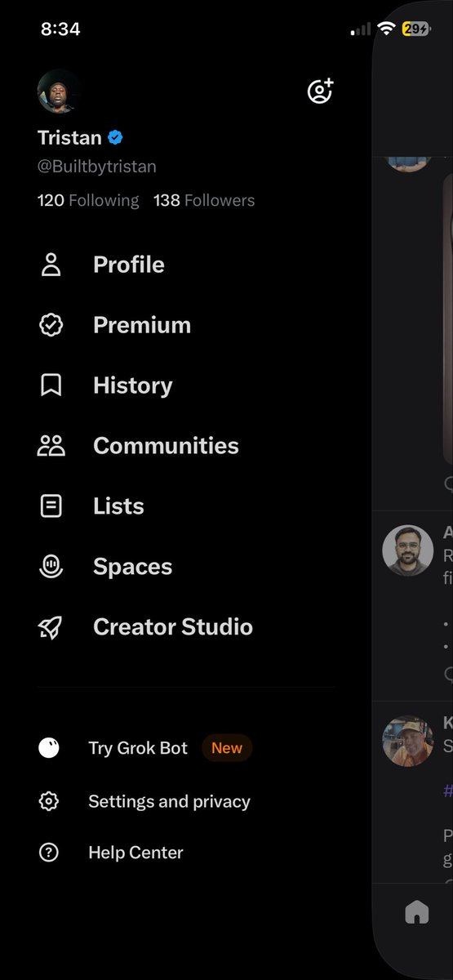
Task: Click the Tristan display name
Action: click(69, 137)
